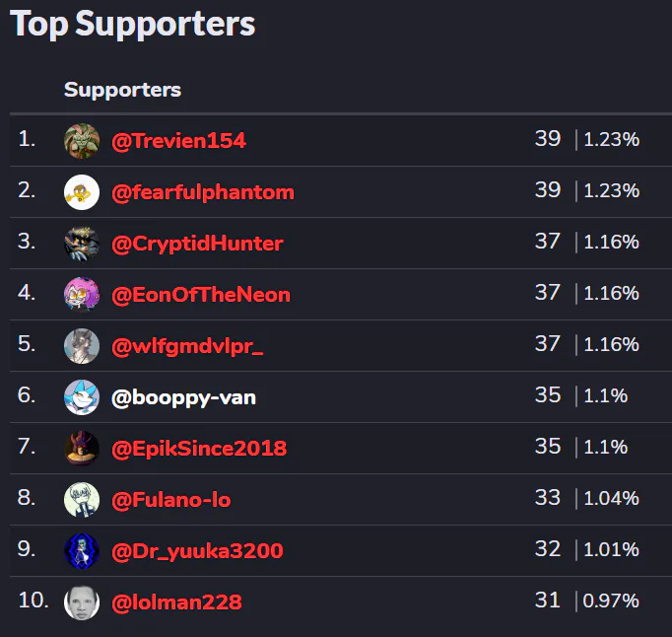Click Dr_yuuka3200's blue avatar
The height and width of the screenshot is (637, 672).
82,551
